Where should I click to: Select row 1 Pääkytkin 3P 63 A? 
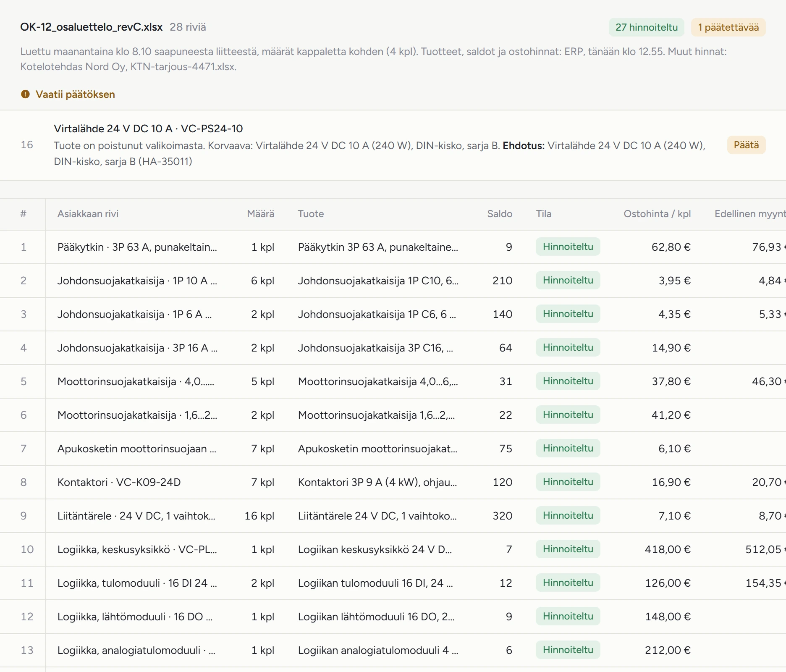point(393,247)
